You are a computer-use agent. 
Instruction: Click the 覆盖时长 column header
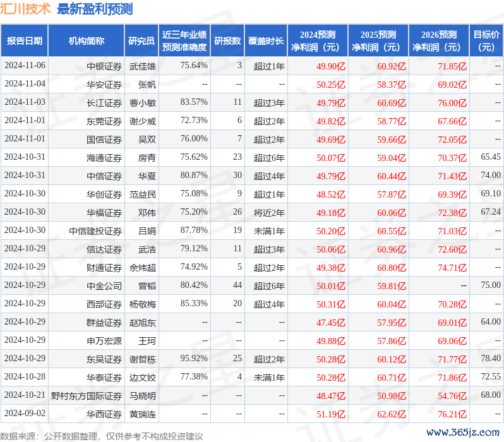click(x=266, y=41)
